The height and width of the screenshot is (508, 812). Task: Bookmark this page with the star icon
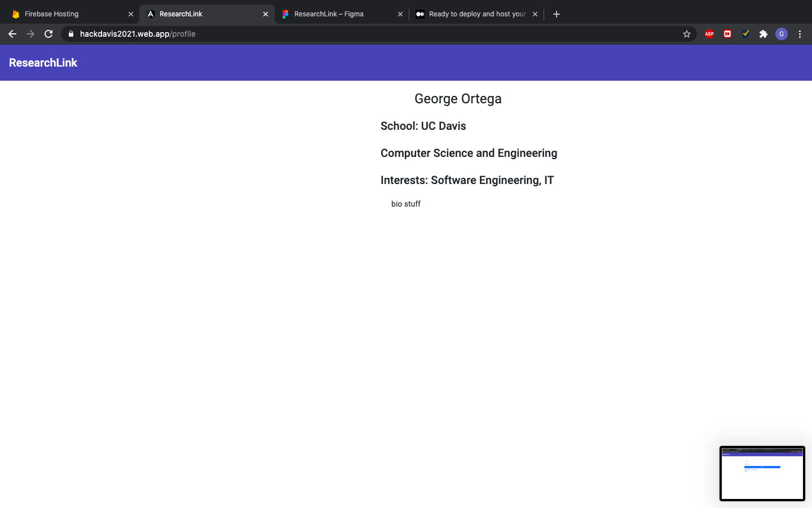coord(687,34)
